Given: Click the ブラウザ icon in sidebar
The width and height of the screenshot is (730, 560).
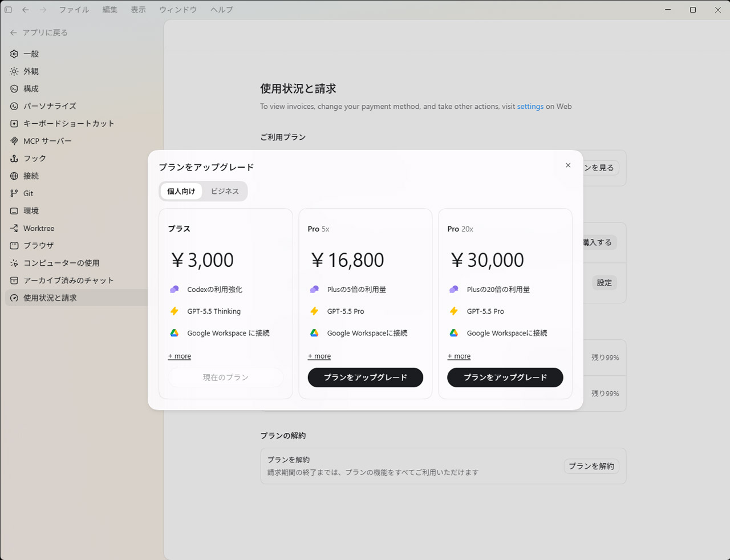Looking at the screenshot, I should coord(14,246).
